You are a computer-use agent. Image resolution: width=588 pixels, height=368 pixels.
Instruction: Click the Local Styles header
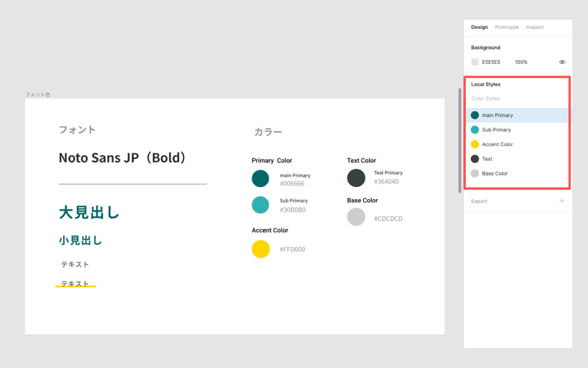(485, 84)
